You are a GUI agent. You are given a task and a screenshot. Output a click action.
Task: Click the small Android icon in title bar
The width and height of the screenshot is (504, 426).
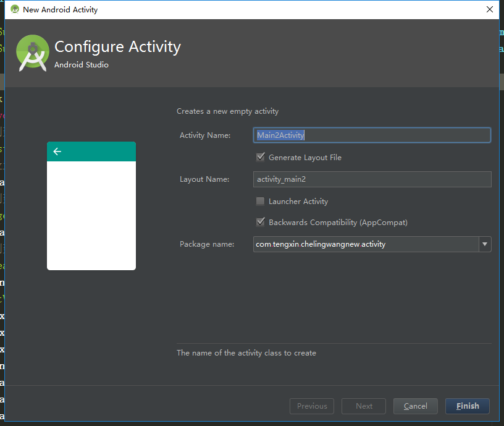coord(15,9)
